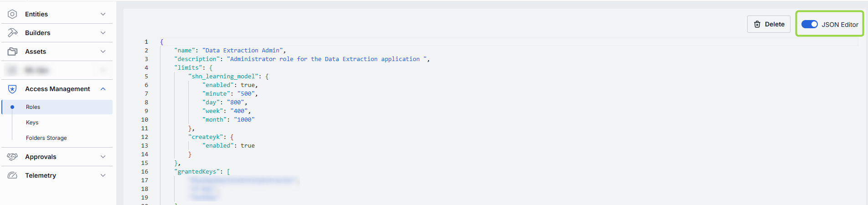Click the blue bullet beside Roles

pos(12,107)
